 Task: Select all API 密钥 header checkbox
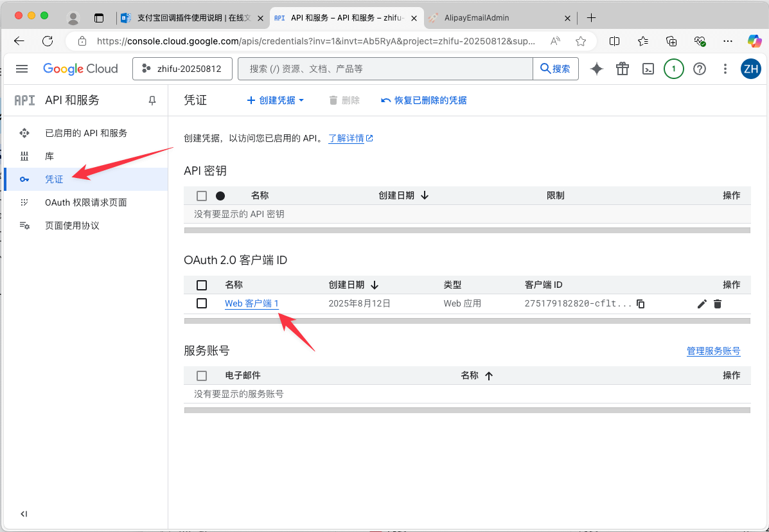(x=202, y=195)
